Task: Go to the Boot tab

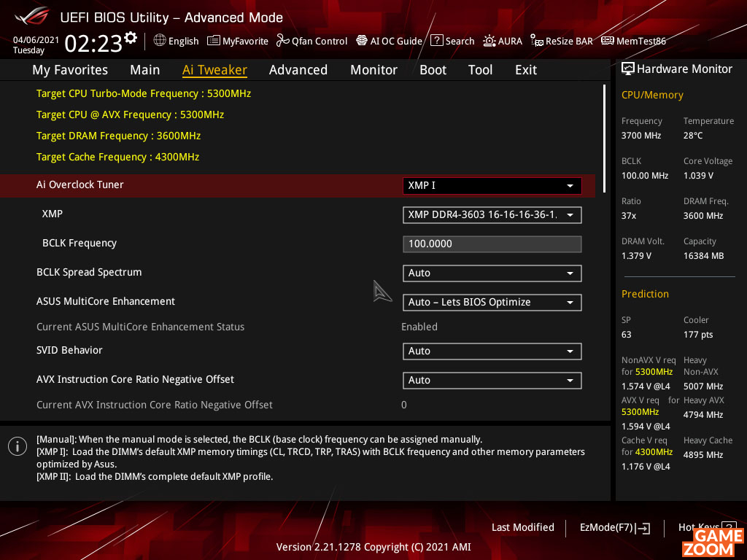Action: [x=433, y=70]
